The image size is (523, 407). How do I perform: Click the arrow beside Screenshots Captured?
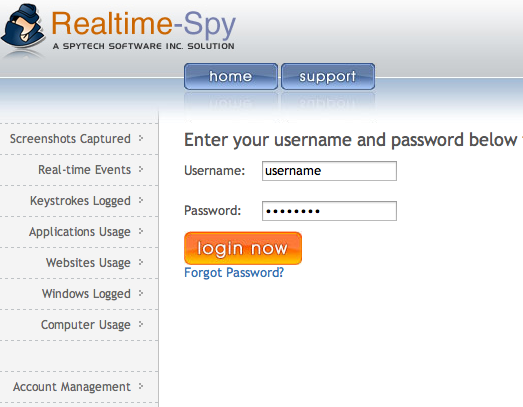141,138
